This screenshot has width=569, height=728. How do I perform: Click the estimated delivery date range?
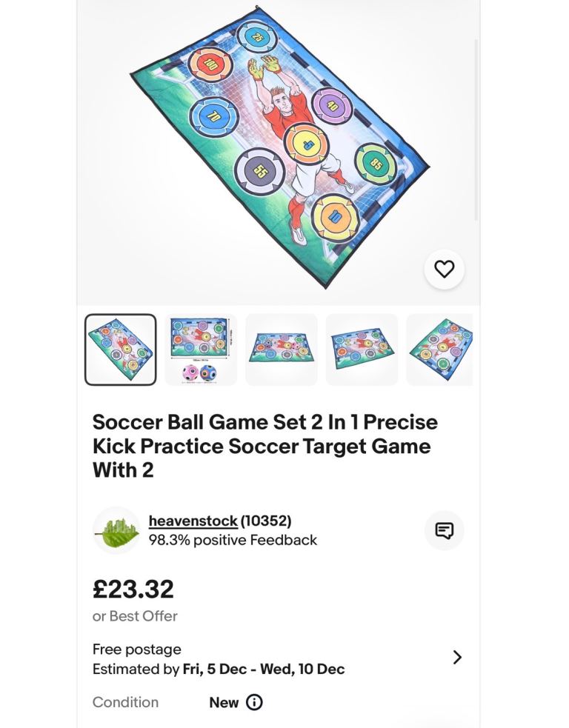[x=263, y=669]
